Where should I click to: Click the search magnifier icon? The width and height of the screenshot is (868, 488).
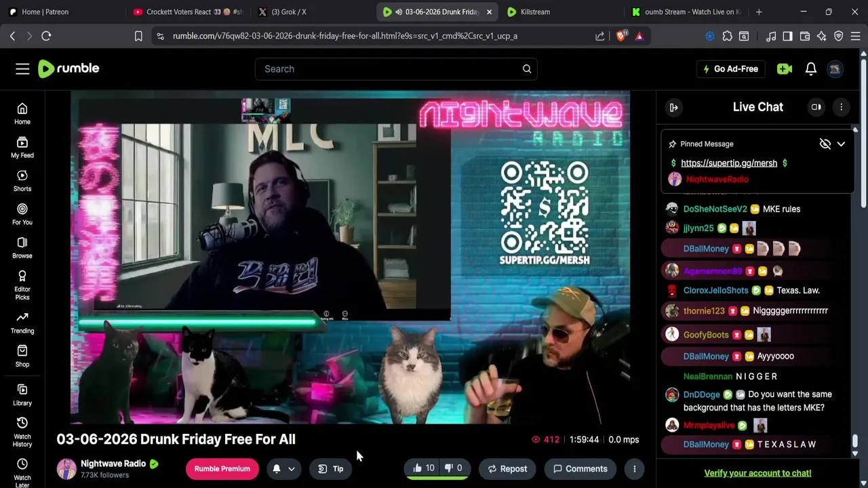click(527, 68)
